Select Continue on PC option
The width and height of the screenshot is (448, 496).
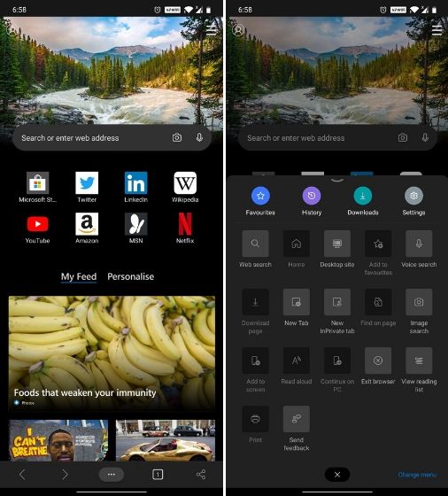(x=337, y=370)
